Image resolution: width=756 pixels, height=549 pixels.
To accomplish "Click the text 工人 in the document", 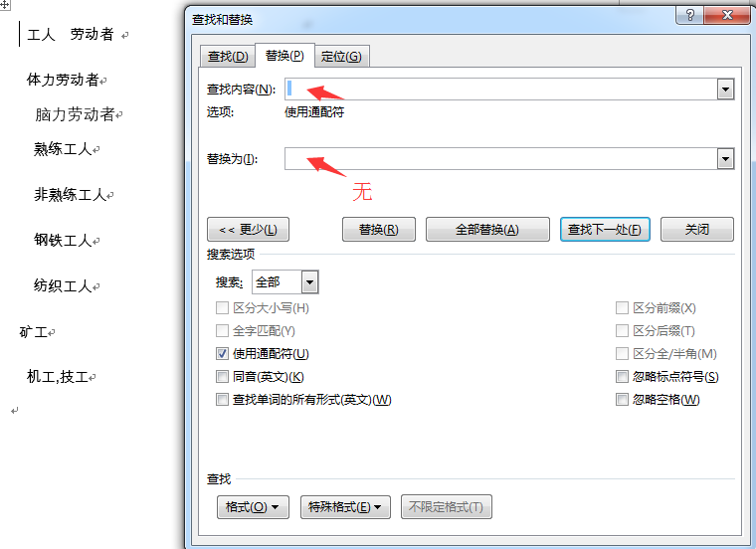I will pos(42,35).
